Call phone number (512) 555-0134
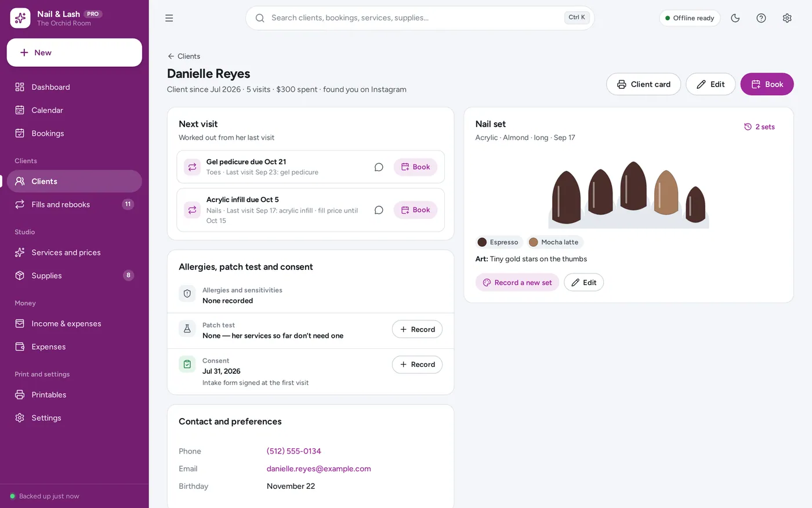 (293, 451)
